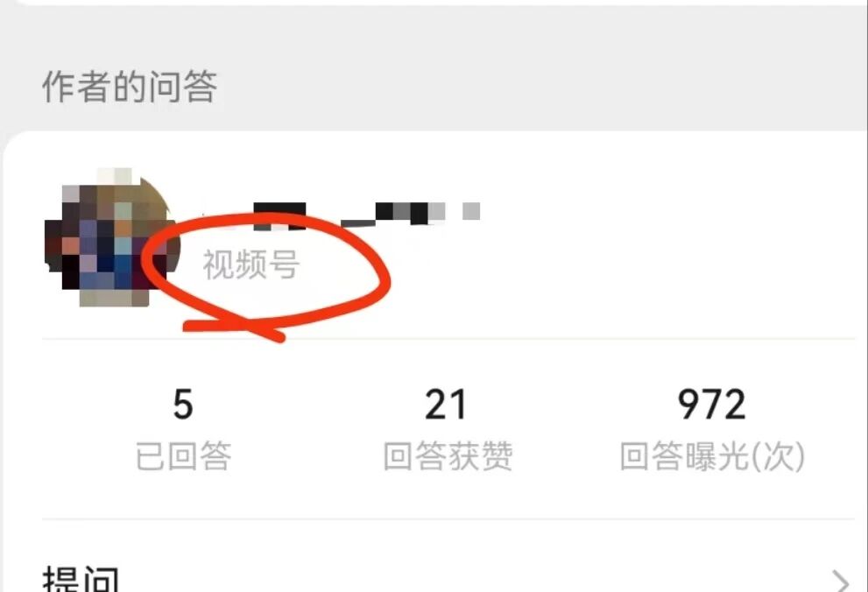Click the empty card area right of username
This screenshot has height=592, width=868.
[664, 238]
